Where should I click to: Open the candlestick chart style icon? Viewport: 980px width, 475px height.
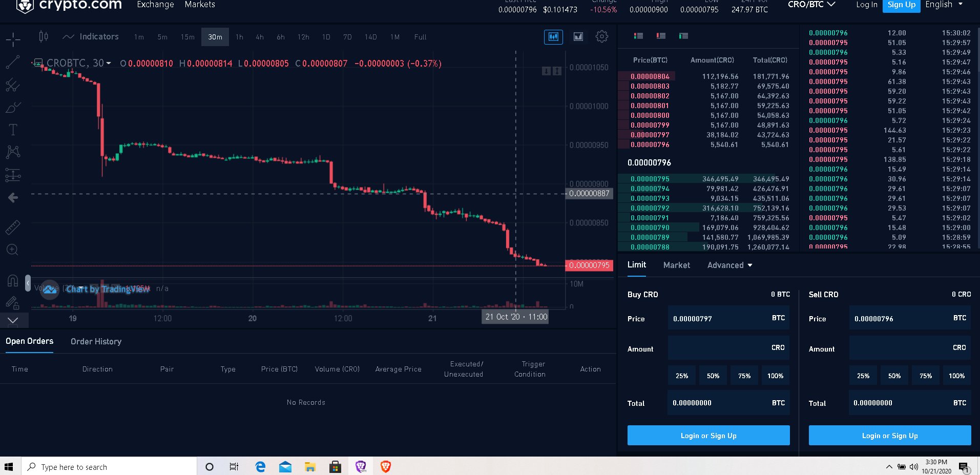click(x=44, y=36)
